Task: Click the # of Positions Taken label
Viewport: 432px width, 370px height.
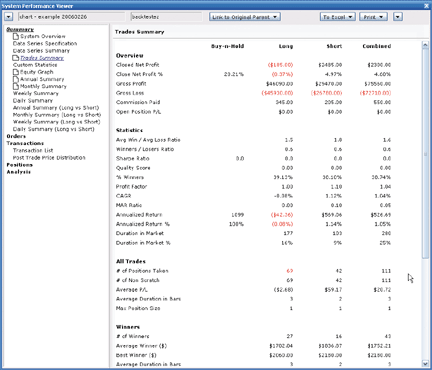Action: (x=142, y=271)
